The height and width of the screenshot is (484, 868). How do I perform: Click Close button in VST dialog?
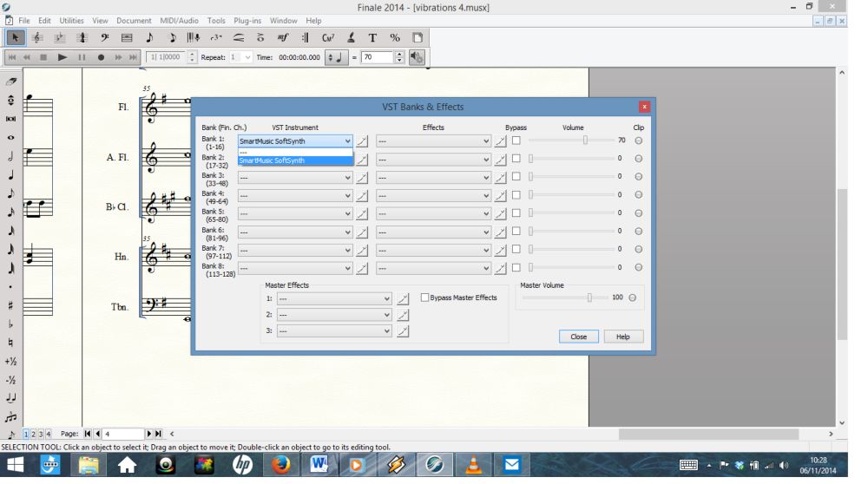coord(579,337)
